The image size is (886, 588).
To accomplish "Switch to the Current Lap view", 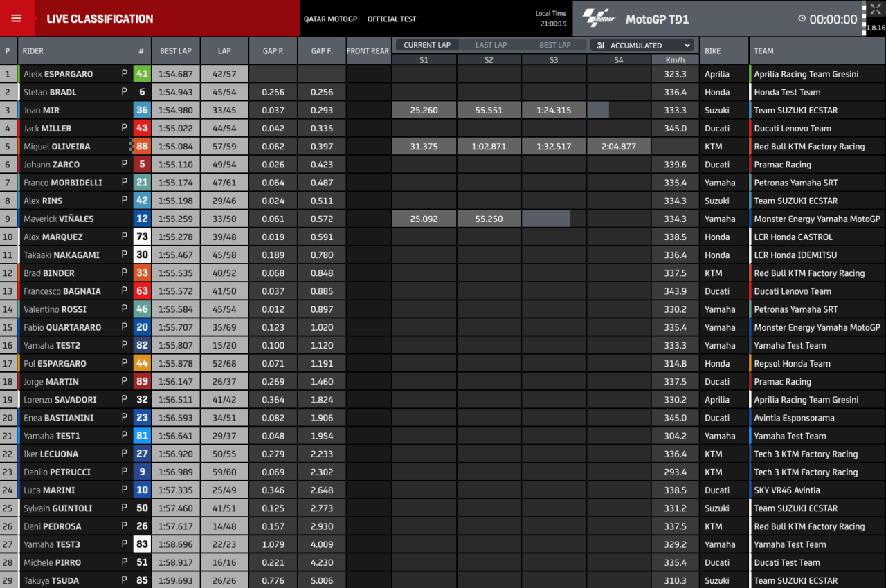I will 427,45.
